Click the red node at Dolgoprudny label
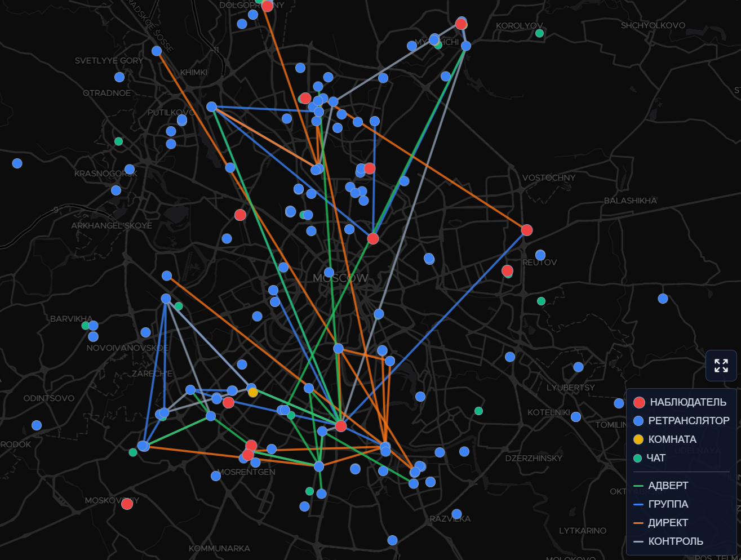 pyautogui.click(x=268, y=6)
